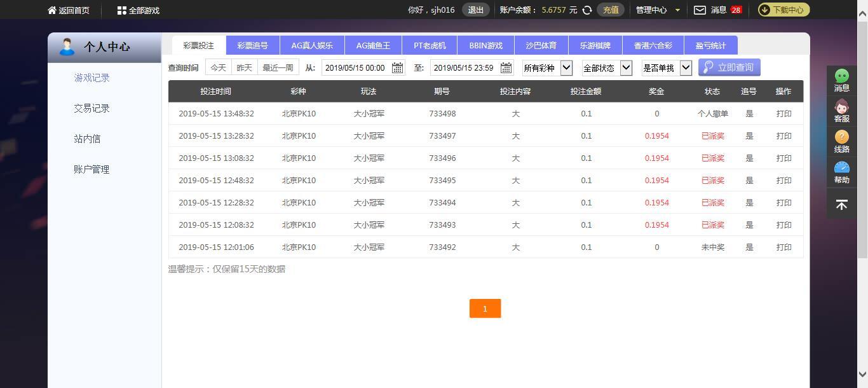The width and height of the screenshot is (868, 388).
Task: Click the refresh balance icon
Action: tap(587, 10)
